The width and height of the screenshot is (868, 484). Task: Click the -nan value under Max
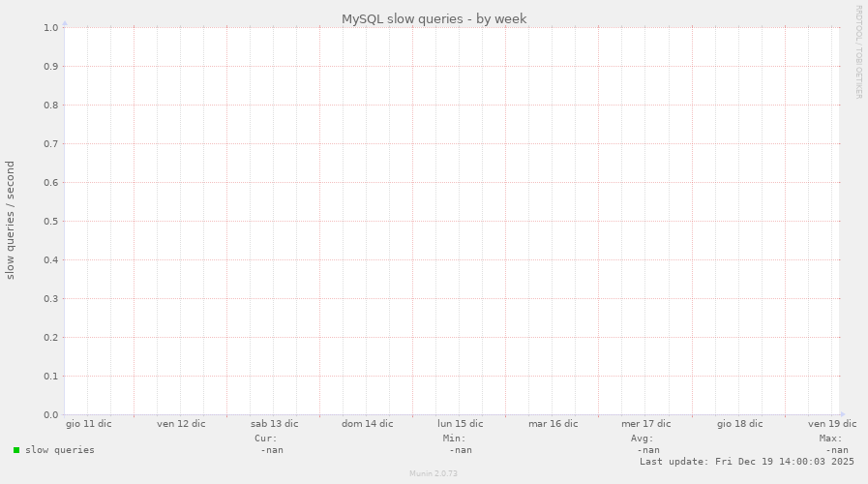point(837,450)
